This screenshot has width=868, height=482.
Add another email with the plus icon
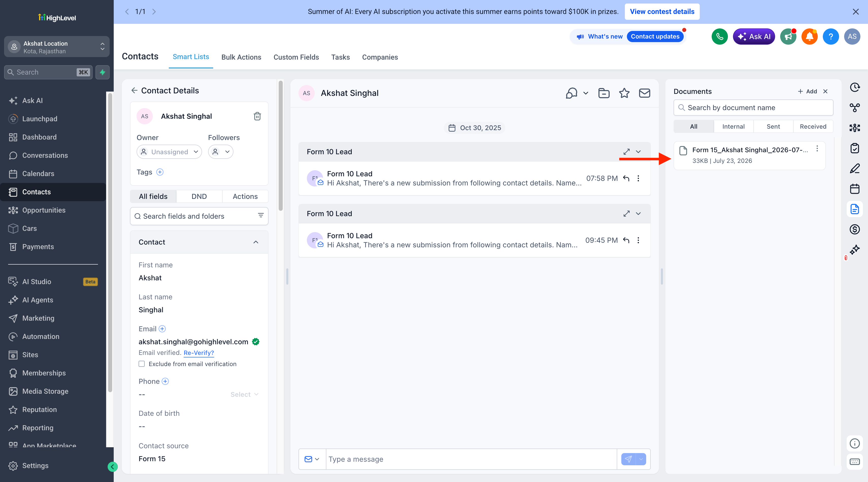tap(162, 329)
